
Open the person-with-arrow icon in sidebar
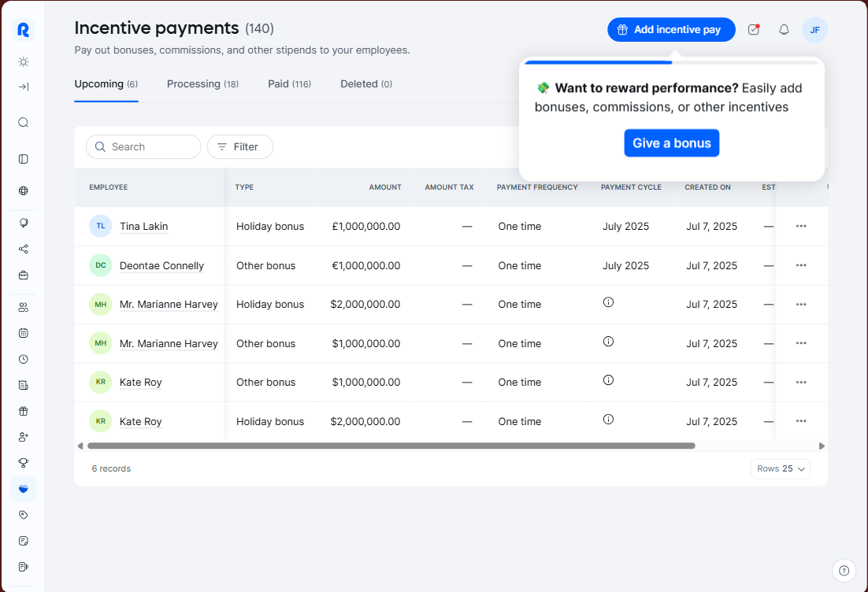[24, 437]
